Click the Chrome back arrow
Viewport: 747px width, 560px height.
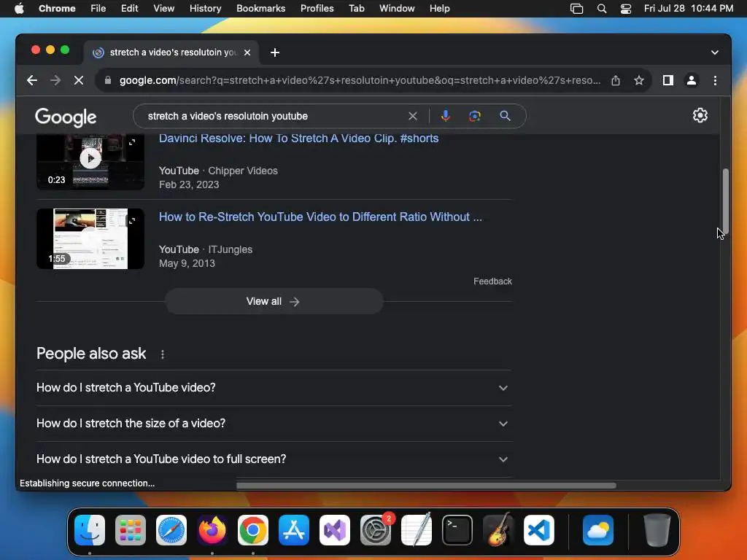pos(32,80)
